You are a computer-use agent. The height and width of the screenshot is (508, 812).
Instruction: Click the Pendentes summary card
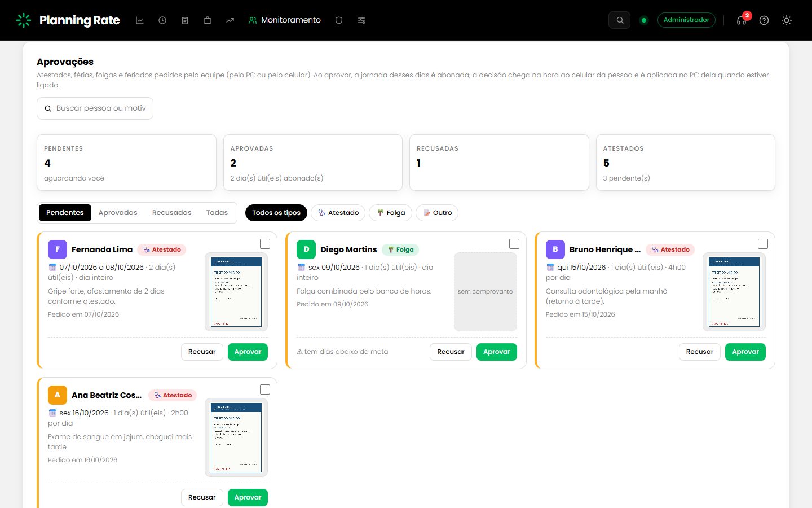[x=126, y=163]
